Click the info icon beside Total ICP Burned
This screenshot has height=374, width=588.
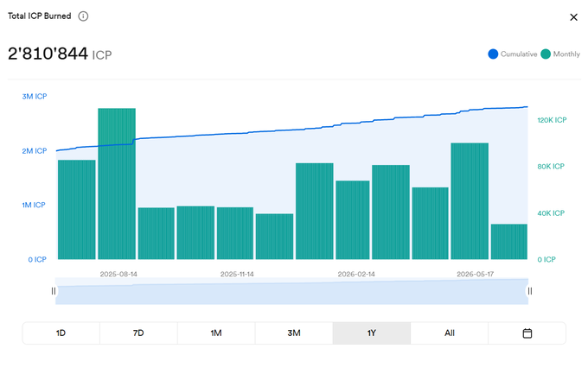[83, 16]
